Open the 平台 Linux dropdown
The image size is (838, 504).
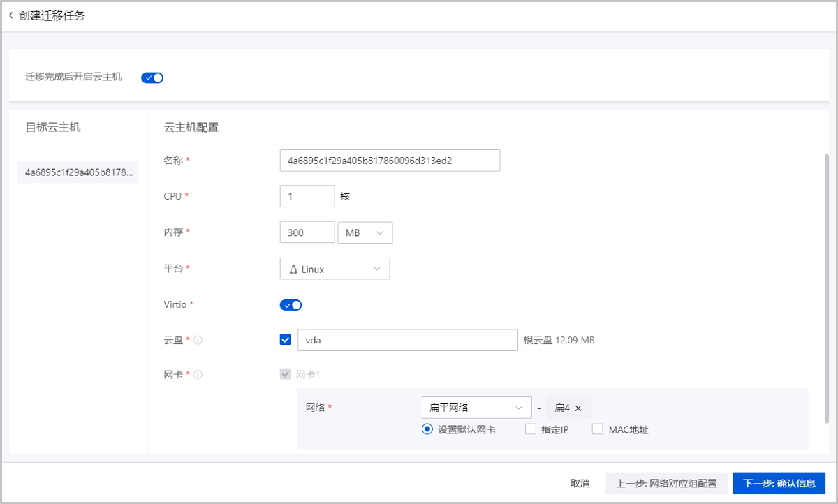pos(335,269)
